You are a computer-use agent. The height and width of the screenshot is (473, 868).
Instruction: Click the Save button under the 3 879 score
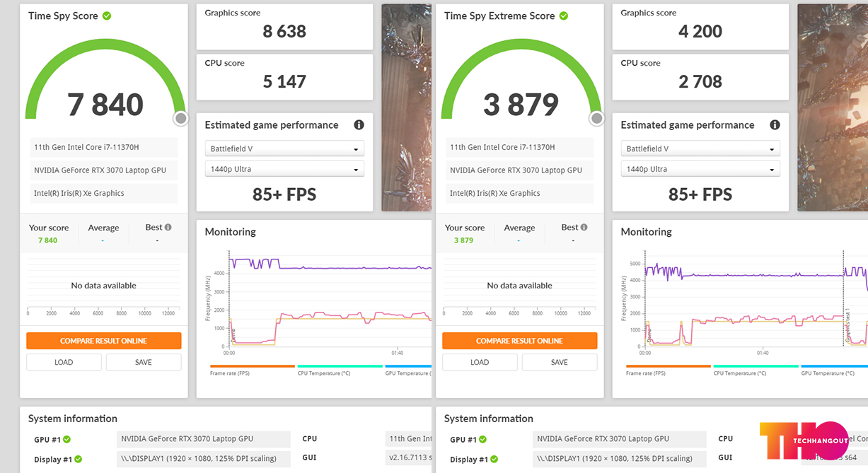[x=560, y=362]
